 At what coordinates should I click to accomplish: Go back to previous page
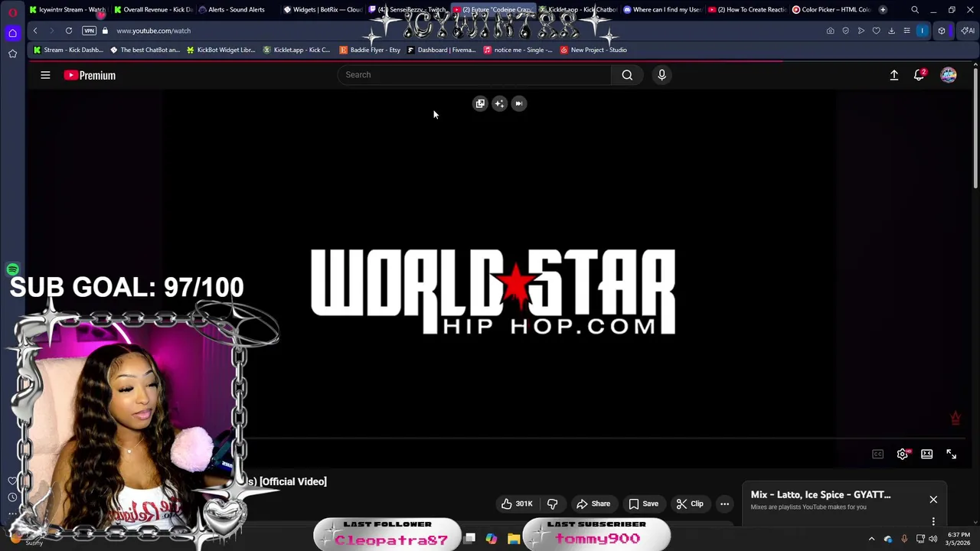tap(35, 31)
